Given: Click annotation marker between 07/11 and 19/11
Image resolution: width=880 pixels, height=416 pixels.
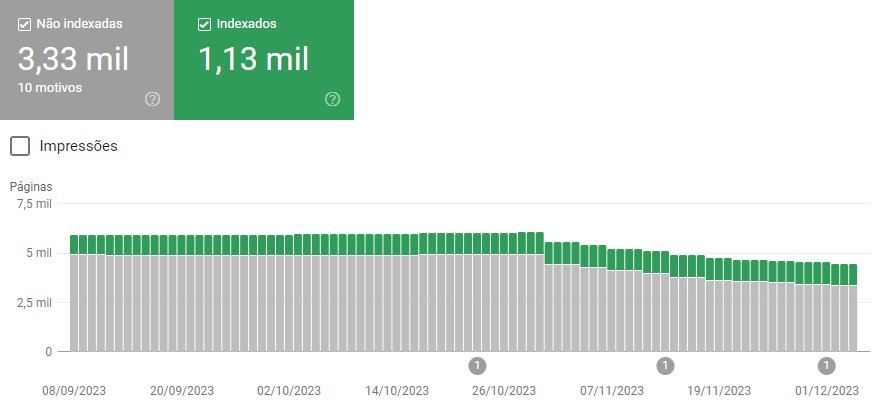Looking at the screenshot, I should 665,365.
